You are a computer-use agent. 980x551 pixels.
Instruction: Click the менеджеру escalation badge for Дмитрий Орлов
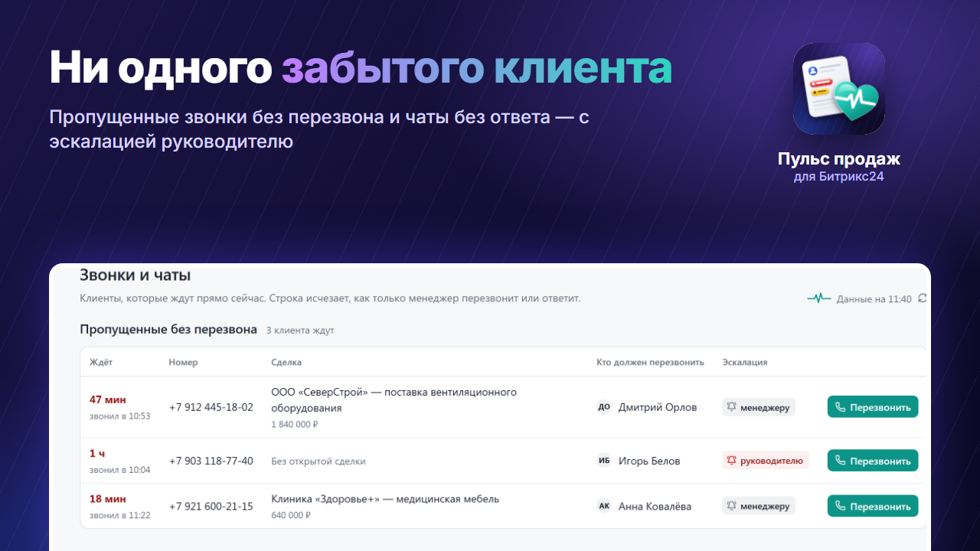click(759, 407)
